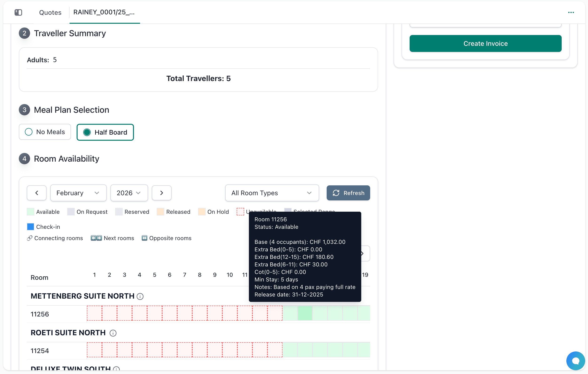The image size is (588, 374).
Task: Go to the next month
Action: [x=162, y=193]
